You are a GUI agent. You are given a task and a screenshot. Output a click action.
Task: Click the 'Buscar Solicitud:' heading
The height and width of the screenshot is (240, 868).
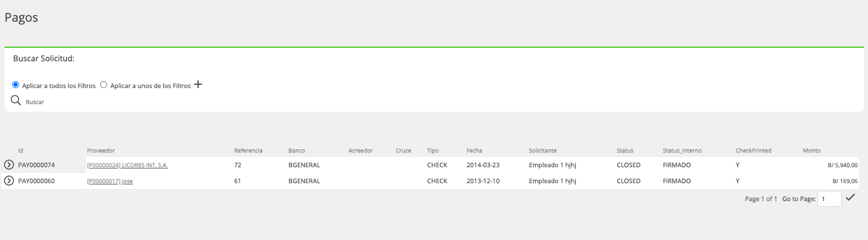[44, 59]
